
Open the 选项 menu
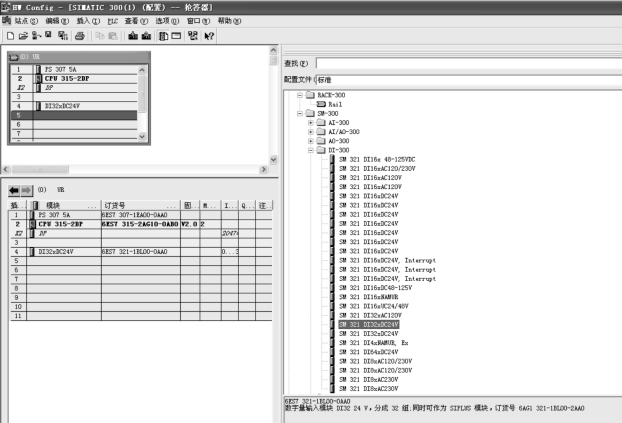(167, 21)
